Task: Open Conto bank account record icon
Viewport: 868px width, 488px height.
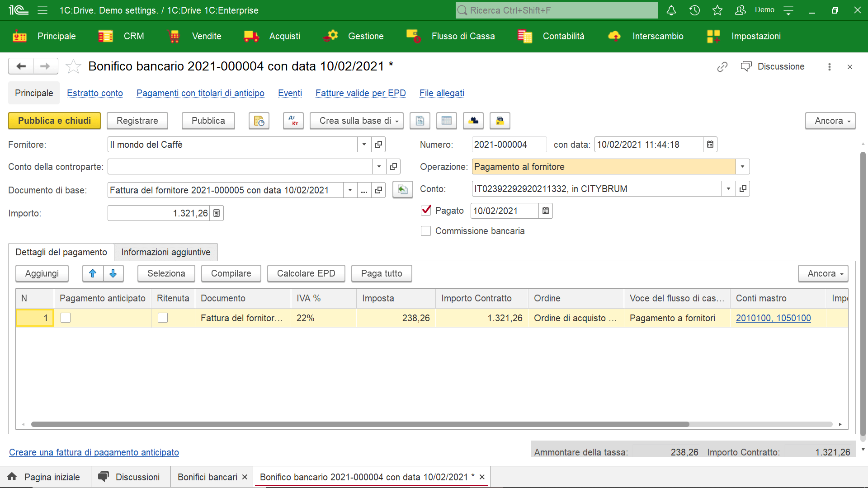Action: click(743, 189)
